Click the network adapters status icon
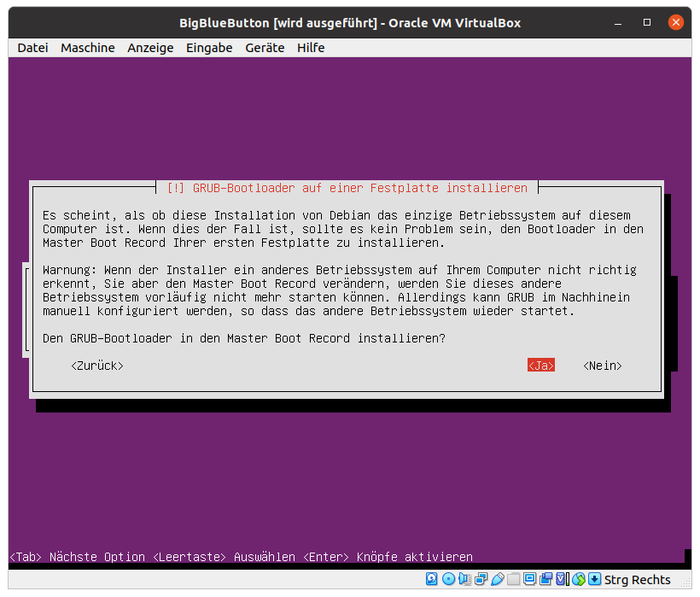The height and width of the screenshot is (597, 700). click(481, 579)
